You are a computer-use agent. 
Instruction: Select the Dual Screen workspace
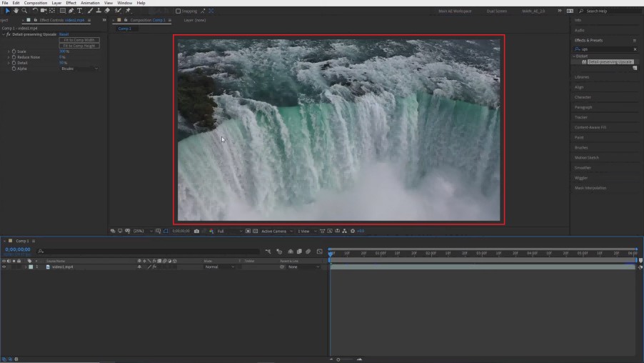[x=496, y=11]
